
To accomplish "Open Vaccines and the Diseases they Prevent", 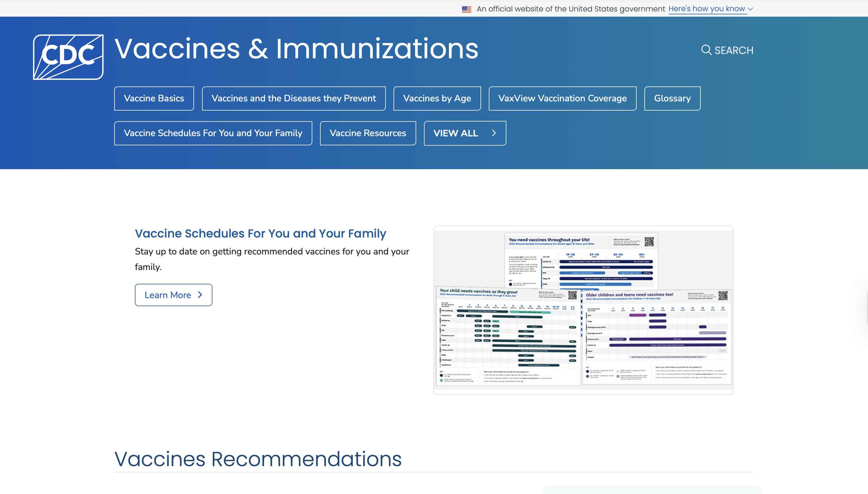I will [294, 99].
